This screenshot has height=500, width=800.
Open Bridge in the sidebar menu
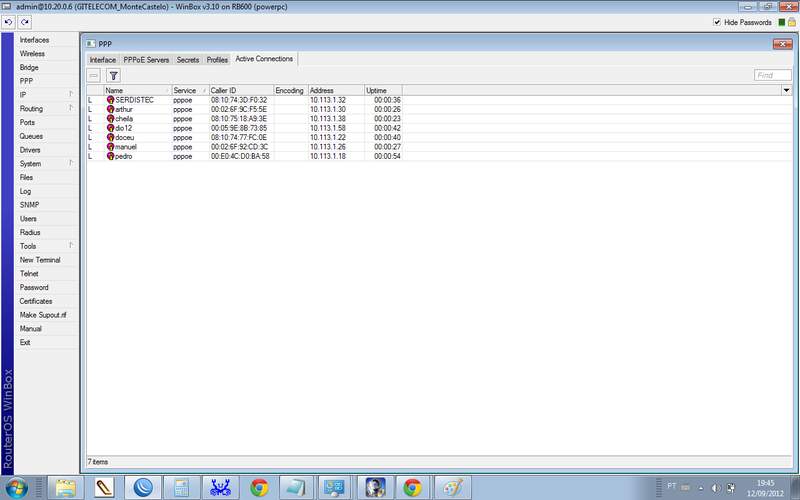29,67
